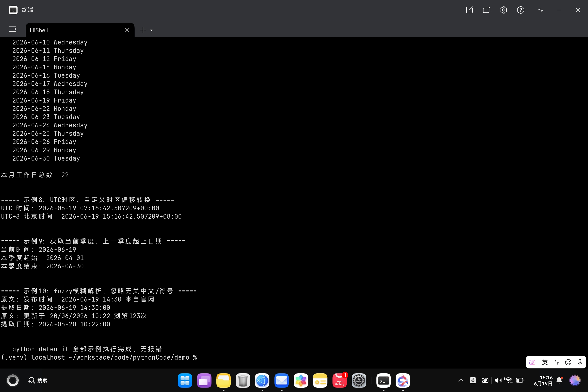The image size is (588, 392).
Task: Click 'python-dateutil 全部示例执行完成' line
Action: [87, 349]
